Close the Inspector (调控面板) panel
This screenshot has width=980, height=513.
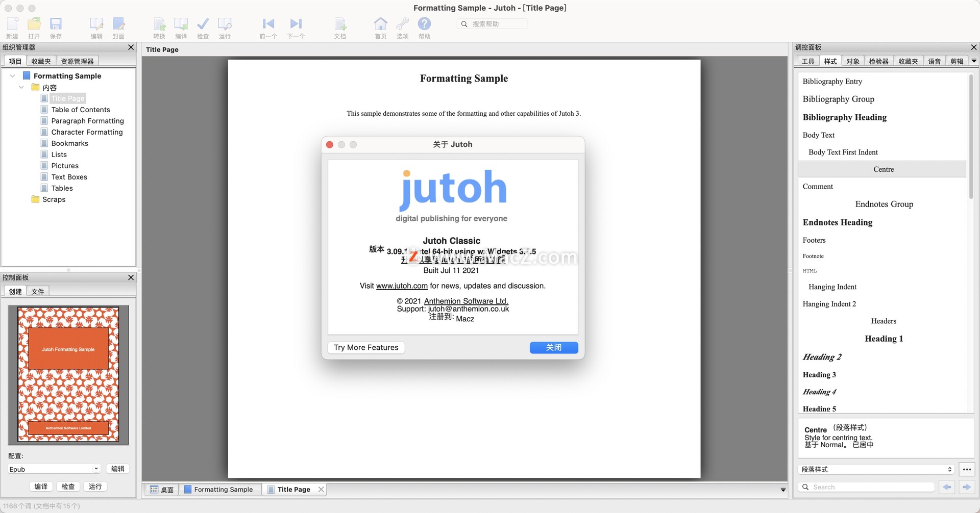pyautogui.click(x=973, y=47)
